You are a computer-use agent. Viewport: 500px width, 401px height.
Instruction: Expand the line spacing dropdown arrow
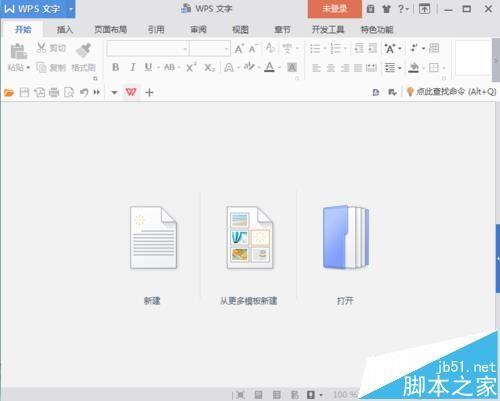click(399, 68)
